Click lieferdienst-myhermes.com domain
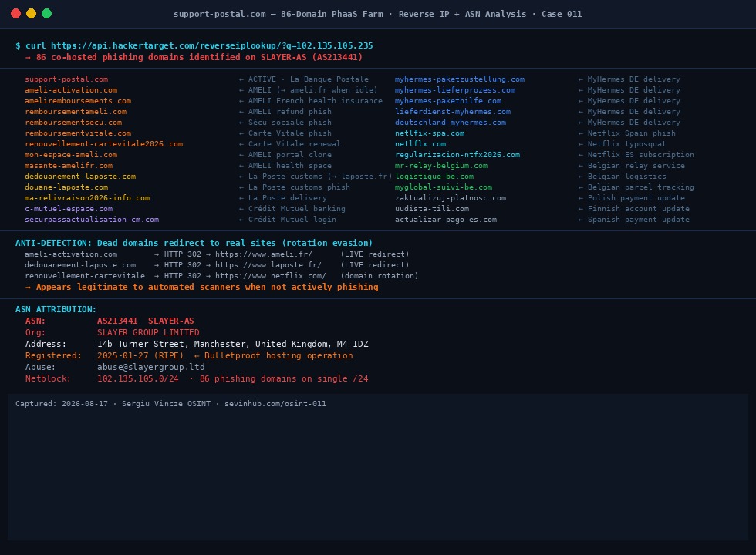The width and height of the screenshot is (756, 555). (x=453, y=111)
